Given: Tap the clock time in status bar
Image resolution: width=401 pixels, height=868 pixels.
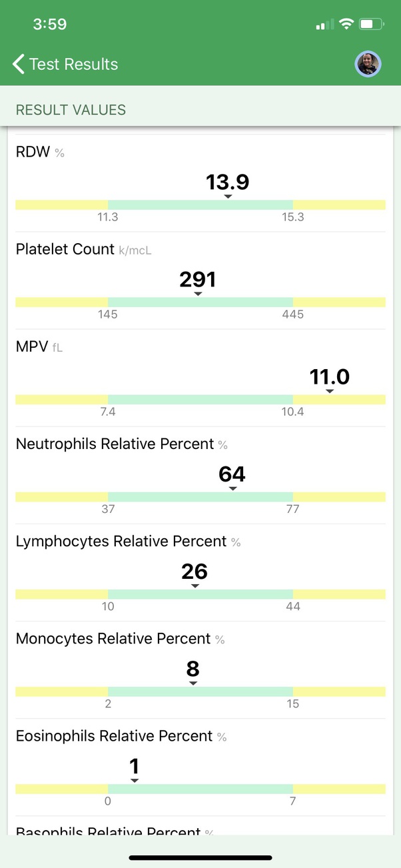Looking at the screenshot, I should (x=50, y=24).
